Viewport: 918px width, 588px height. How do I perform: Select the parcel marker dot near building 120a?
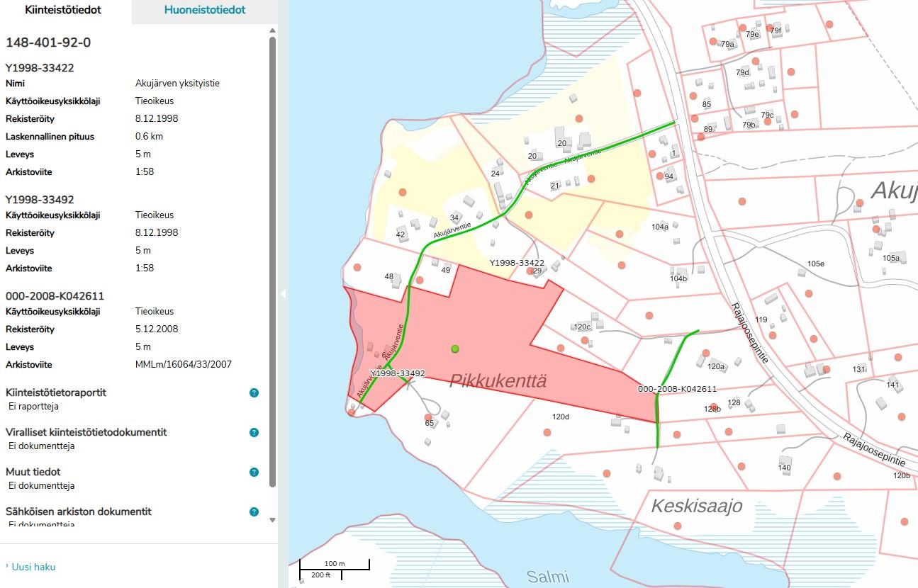click(705, 353)
